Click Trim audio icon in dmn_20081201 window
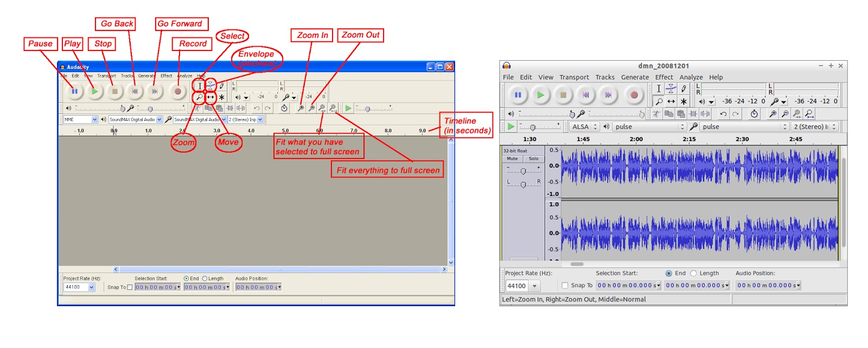Screen dimensions: 868x348 point(693,114)
